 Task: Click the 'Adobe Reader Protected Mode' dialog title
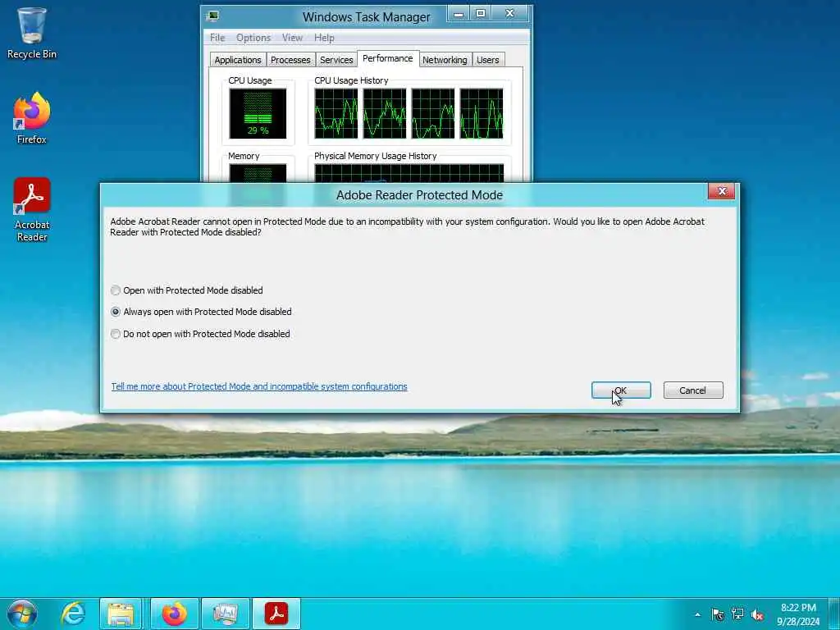tap(419, 195)
